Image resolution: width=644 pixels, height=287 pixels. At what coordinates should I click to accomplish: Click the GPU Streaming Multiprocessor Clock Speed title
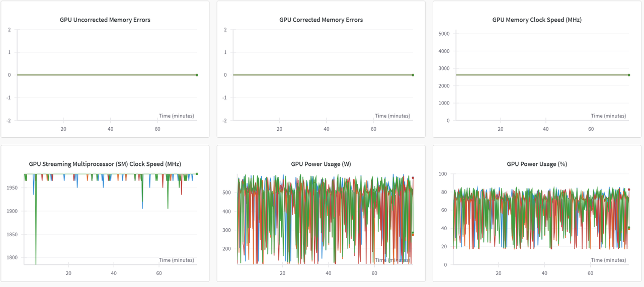point(105,164)
